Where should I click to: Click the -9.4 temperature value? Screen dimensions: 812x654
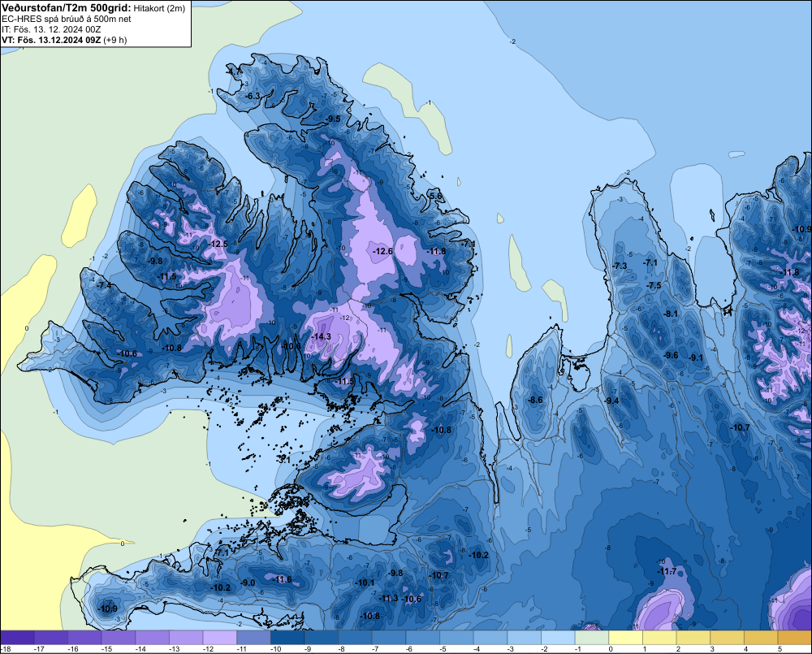pos(611,401)
